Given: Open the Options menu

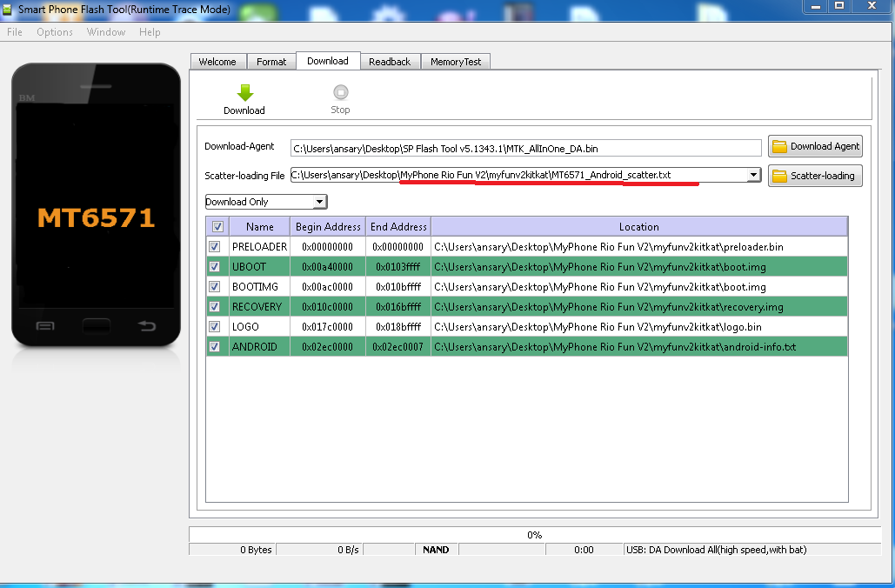Looking at the screenshot, I should 55,32.
